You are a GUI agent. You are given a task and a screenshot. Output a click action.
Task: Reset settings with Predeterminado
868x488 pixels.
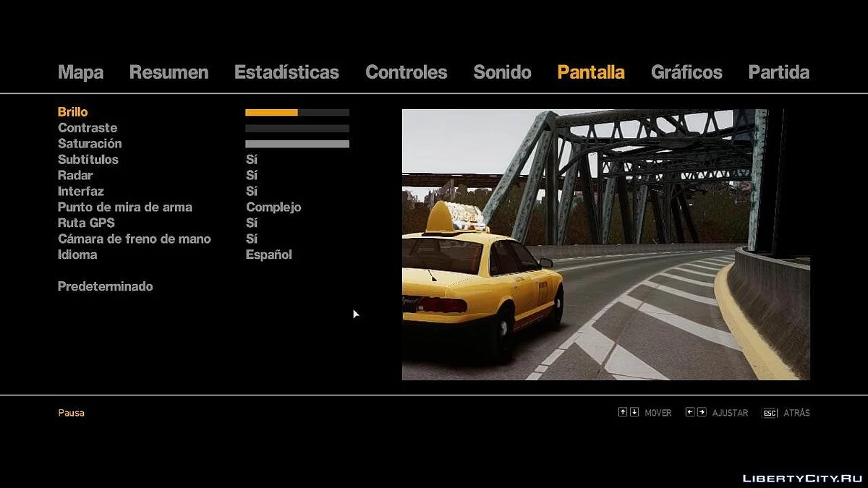106,287
